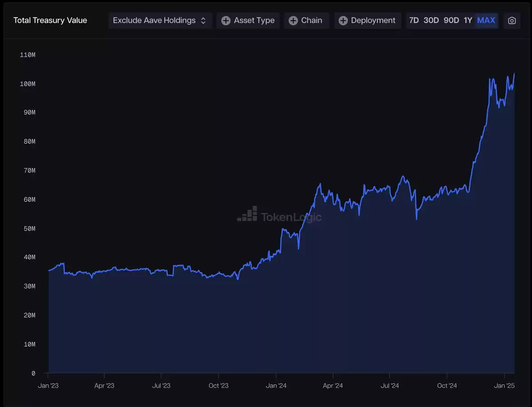The image size is (532, 407).
Task: Click the up-down chevron on Aave Holdings selector
Action: [x=203, y=20]
